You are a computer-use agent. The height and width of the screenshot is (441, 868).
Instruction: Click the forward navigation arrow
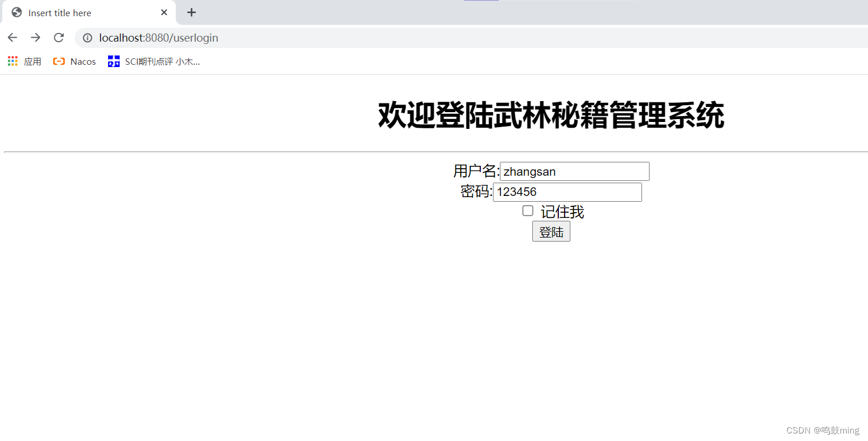pos(35,37)
